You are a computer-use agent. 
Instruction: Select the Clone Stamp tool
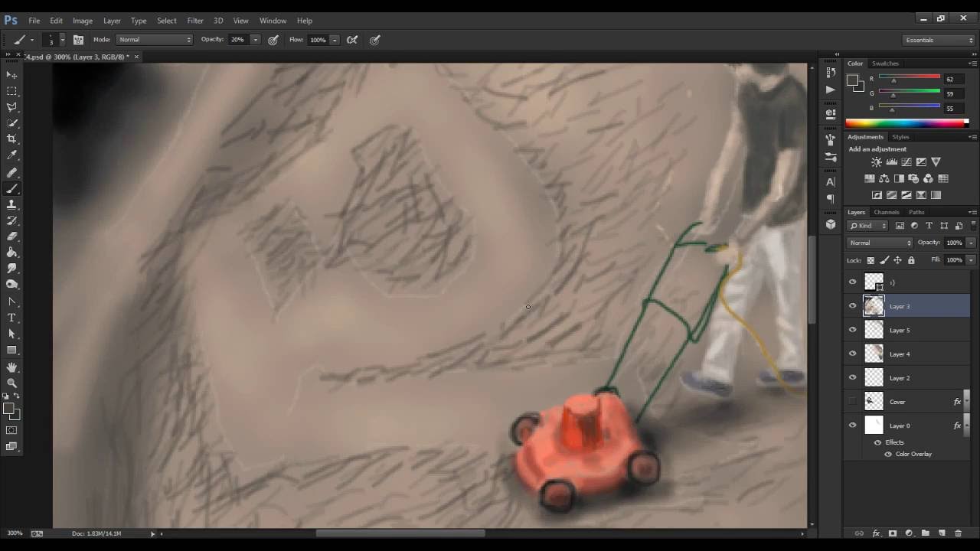[x=12, y=205]
